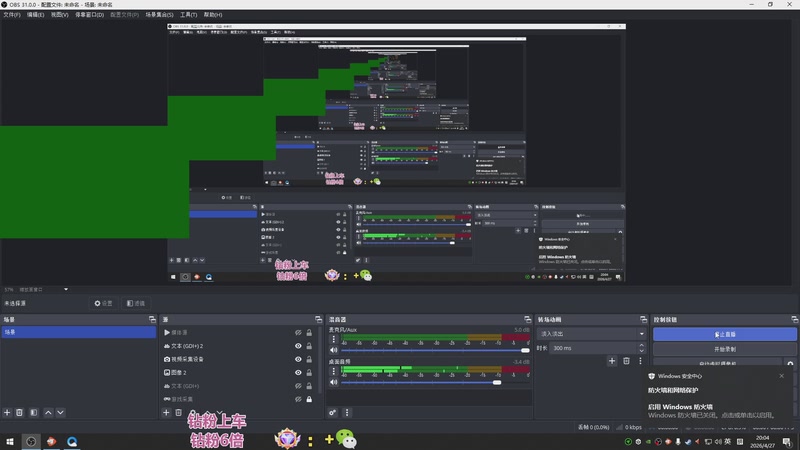The height and width of the screenshot is (450, 800).
Task: Unlock the 游戏采集 source
Action: click(309, 399)
